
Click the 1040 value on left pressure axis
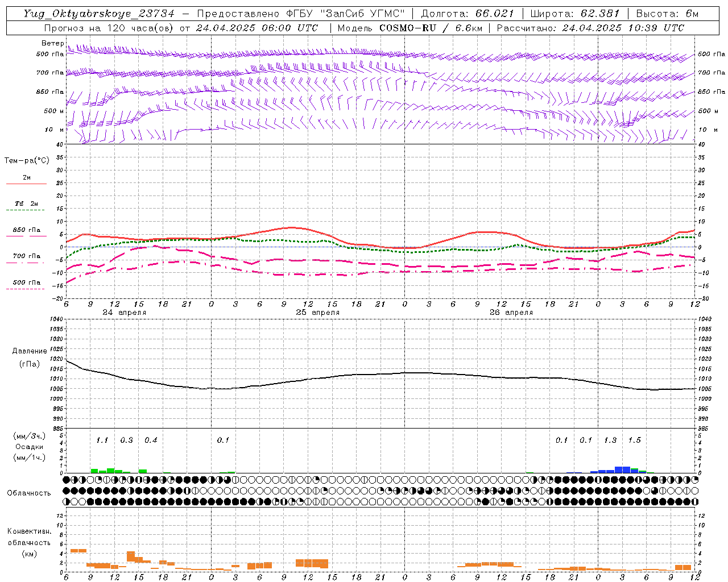(x=57, y=319)
